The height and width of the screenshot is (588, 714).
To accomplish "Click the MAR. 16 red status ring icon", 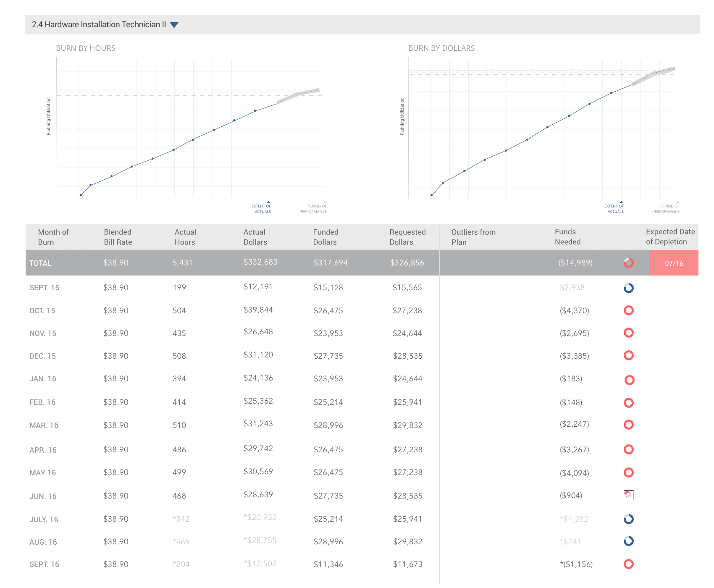I will [628, 425].
